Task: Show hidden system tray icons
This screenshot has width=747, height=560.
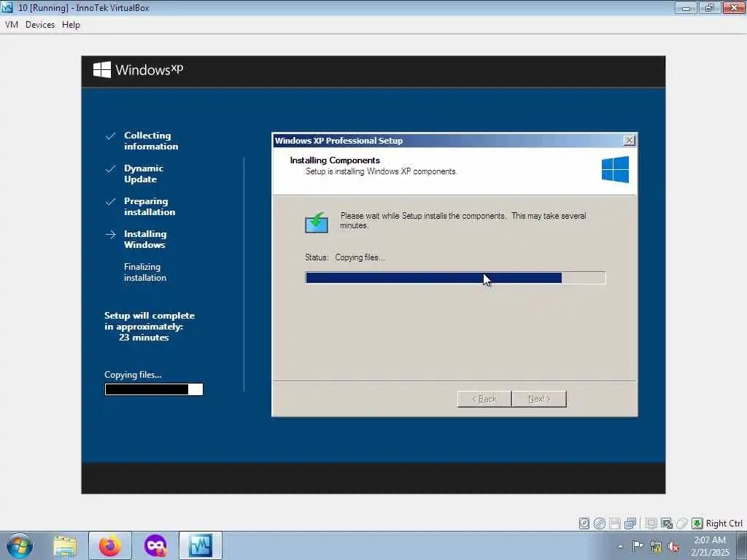Action: pos(620,546)
